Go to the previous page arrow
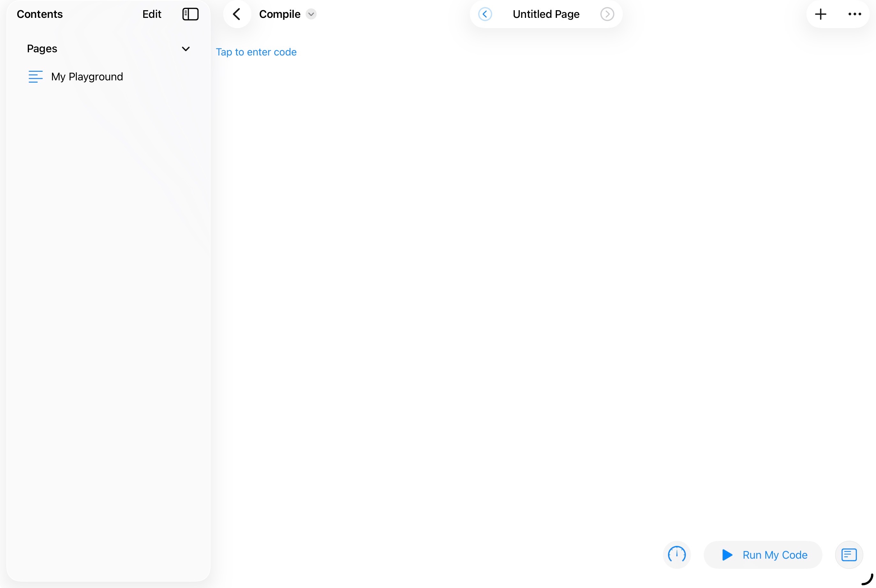Image resolution: width=876 pixels, height=588 pixels. (x=485, y=14)
